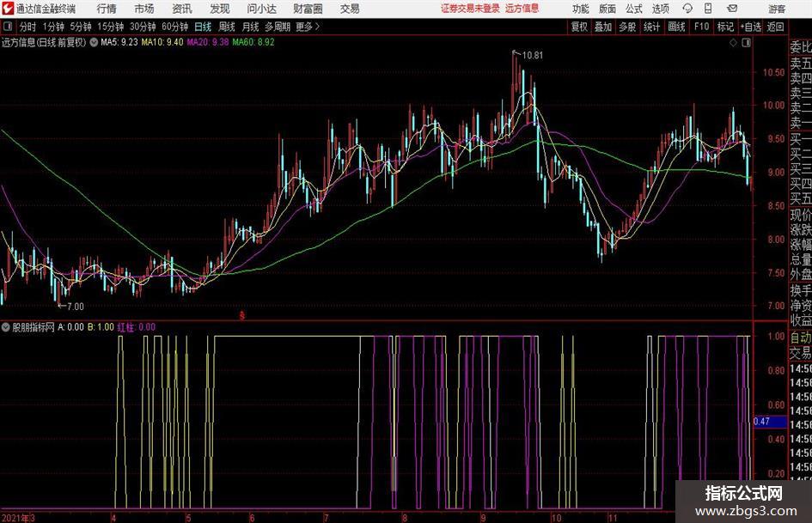Click the B: 1.00 indicator value
The width and height of the screenshot is (812, 523).
point(101,327)
